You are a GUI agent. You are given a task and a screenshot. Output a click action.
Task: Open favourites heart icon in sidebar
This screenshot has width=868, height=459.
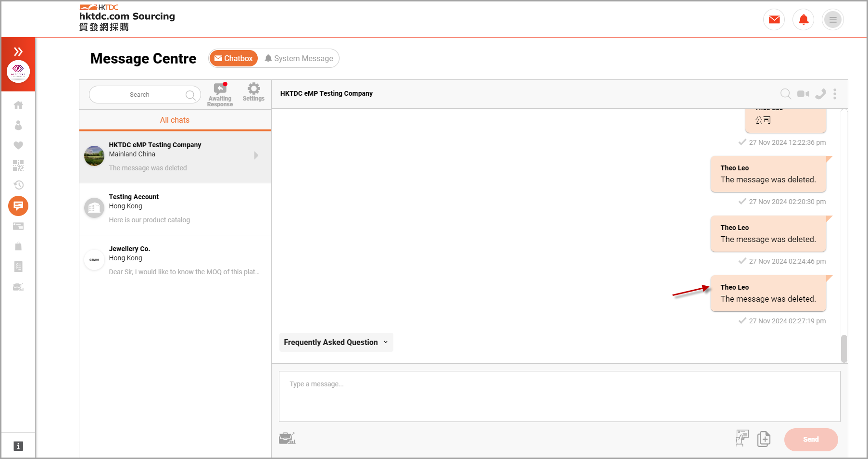[x=18, y=145]
